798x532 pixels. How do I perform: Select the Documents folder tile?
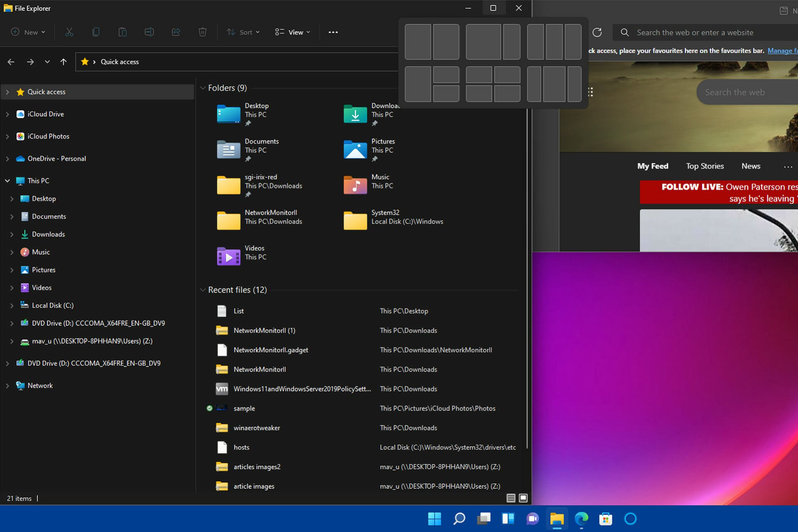pyautogui.click(x=248, y=150)
